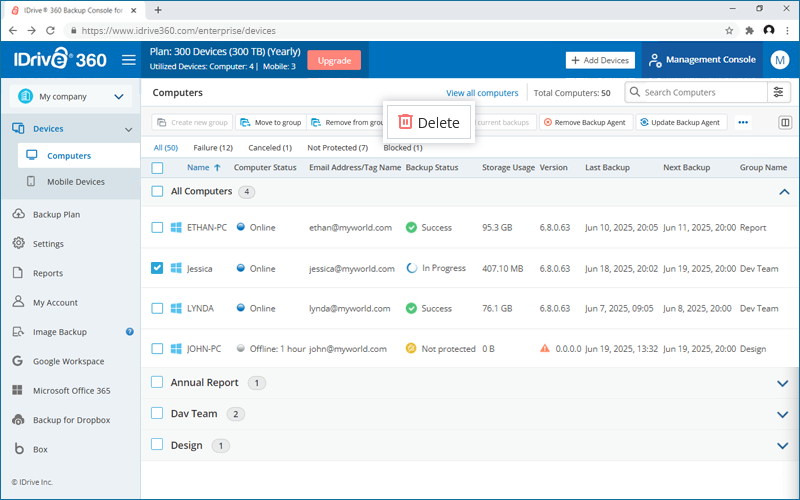This screenshot has width=800, height=500.
Task: Switch to the Failure (12) tab
Action: click(213, 148)
